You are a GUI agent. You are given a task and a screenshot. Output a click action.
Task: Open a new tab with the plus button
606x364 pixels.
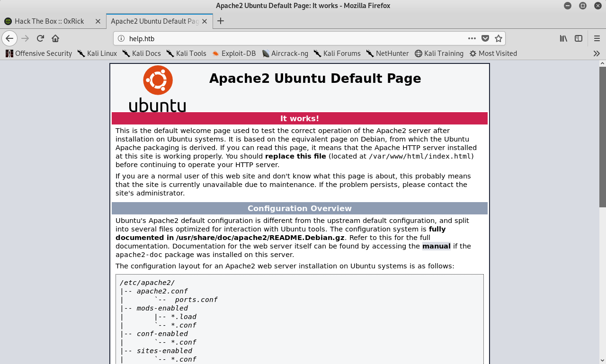tap(221, 21)
